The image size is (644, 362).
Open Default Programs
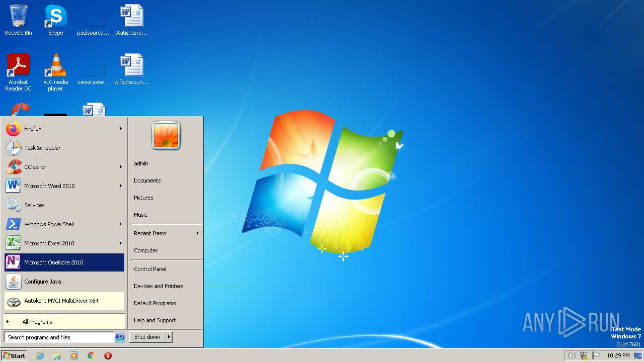click(x=166, y=303)
